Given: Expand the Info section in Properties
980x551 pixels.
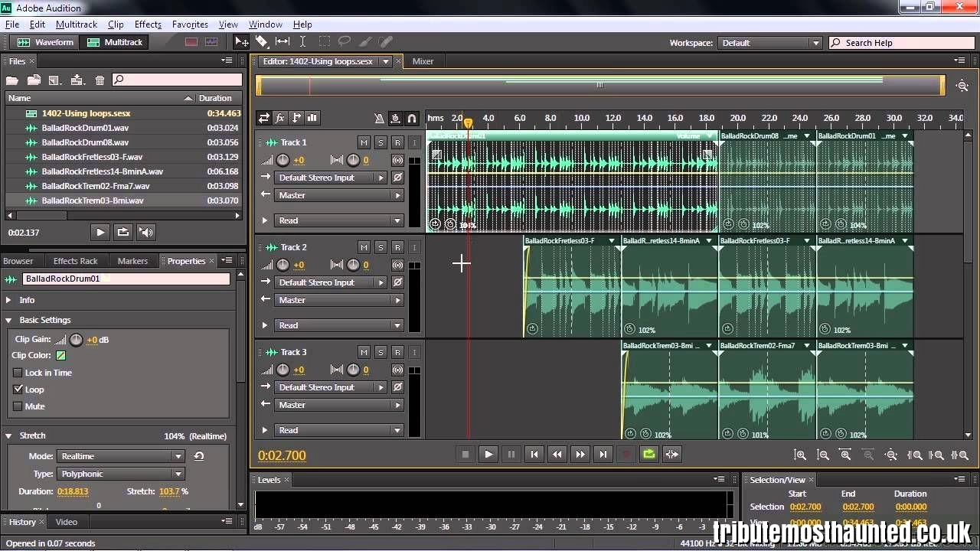Looking at the screenshot, I should [9, 300].
